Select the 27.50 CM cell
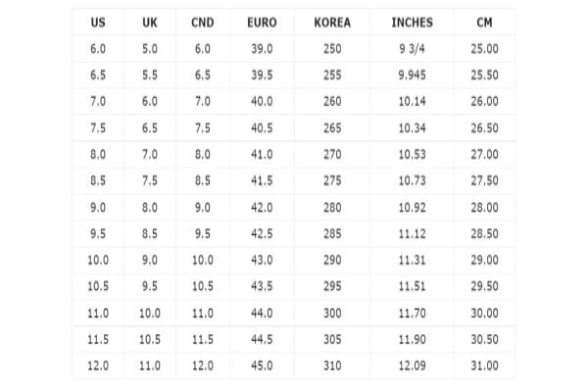 [x=484, y=180]
